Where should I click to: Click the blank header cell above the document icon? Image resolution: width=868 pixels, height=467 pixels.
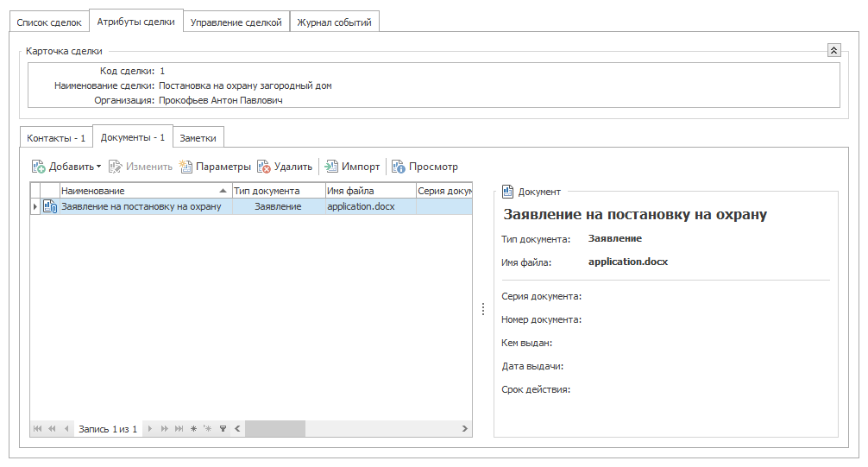[x=50, y=191]
